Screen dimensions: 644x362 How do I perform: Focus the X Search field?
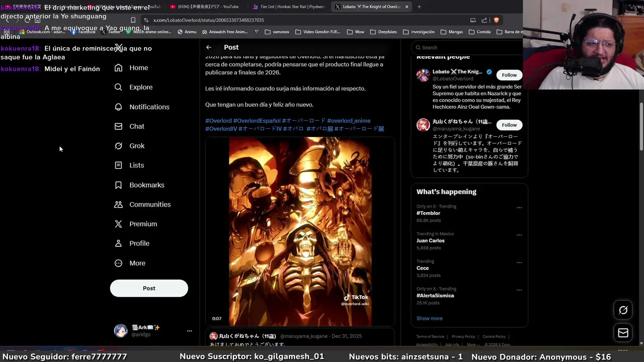pos(468,47)
